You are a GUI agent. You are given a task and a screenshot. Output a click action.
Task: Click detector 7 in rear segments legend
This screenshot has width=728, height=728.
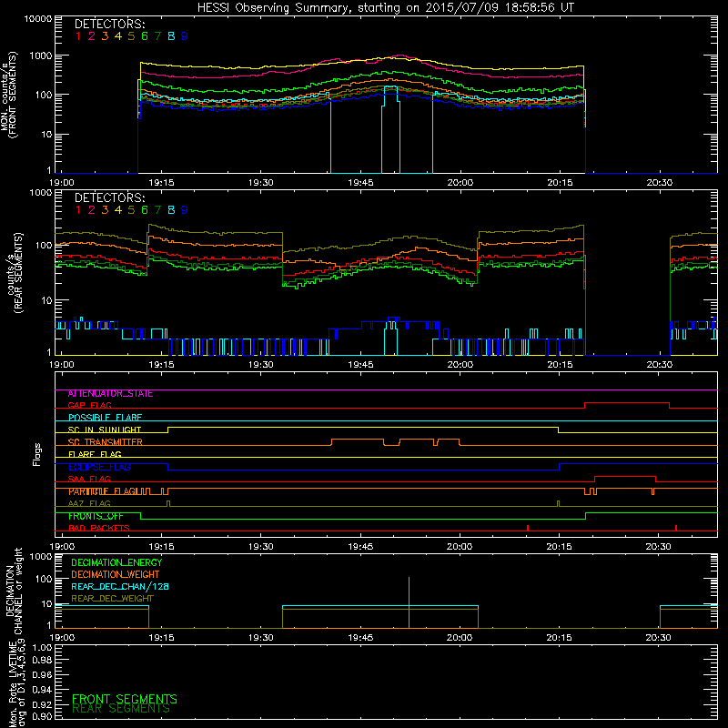coord(157,210)
